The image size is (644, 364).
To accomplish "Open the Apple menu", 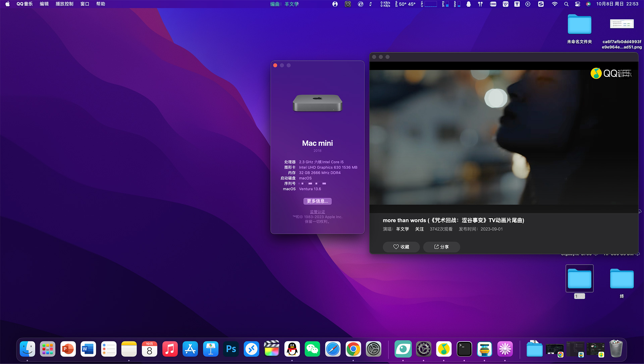I will 7,4.
